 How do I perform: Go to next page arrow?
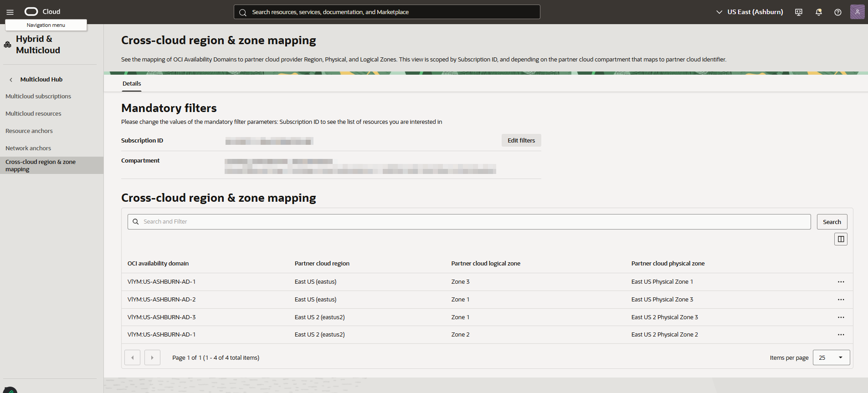click(152, 357)
